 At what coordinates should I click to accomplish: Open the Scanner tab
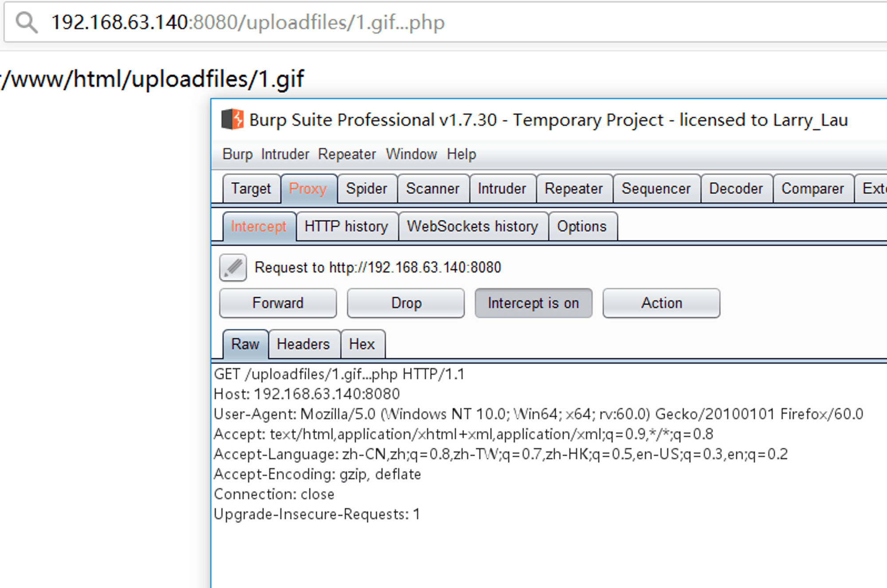433,189
